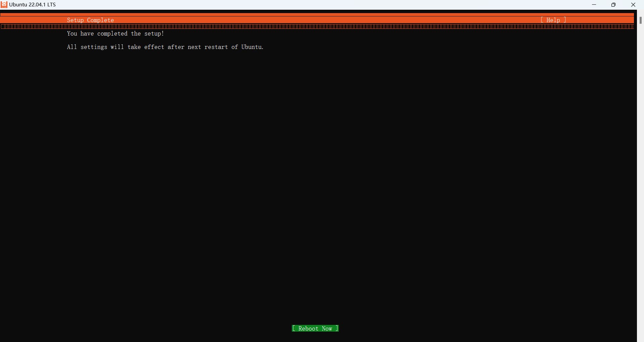
Task: Restore down the Ubuntu terminal window
Action: 613,5
